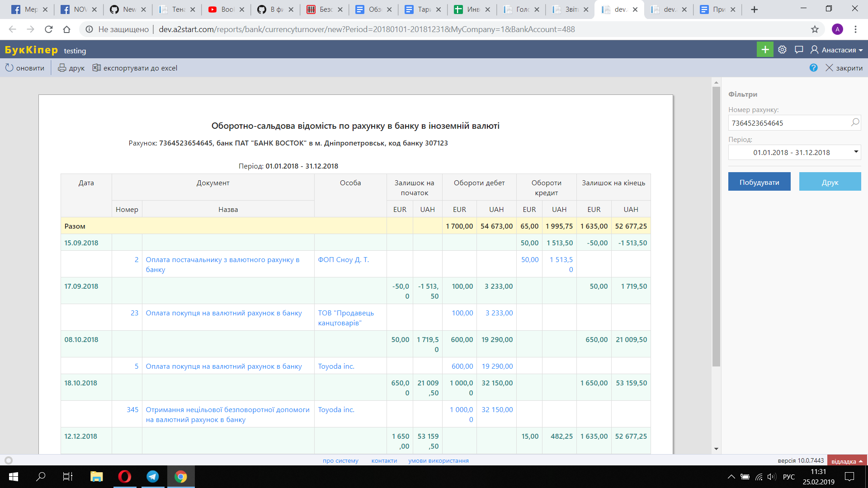Open settings gear in header
The image size is (868, 488).
tap(782, 50)
